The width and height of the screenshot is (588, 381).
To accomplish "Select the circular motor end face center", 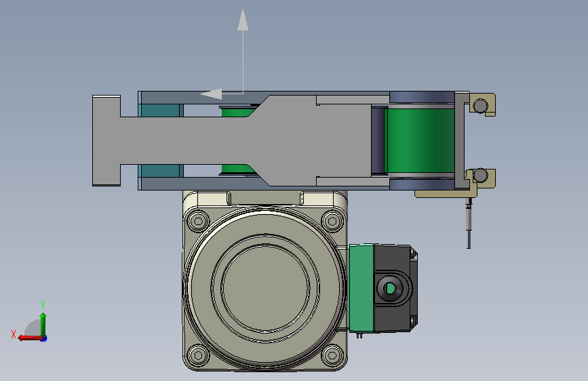I will (x=265, y=288).
